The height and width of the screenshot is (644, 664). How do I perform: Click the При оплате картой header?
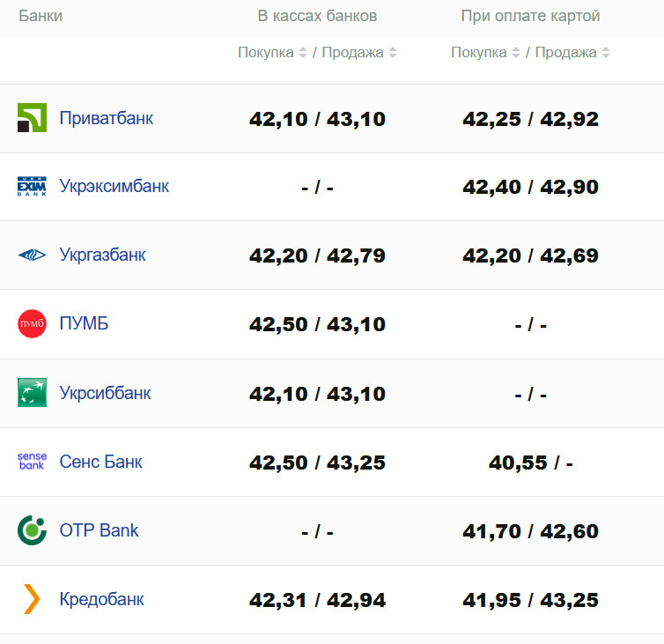tap(530, 17)
